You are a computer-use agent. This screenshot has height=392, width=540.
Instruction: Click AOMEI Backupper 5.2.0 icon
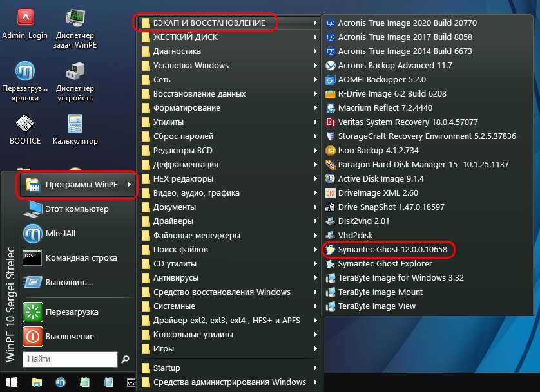(x=331, y=80)
